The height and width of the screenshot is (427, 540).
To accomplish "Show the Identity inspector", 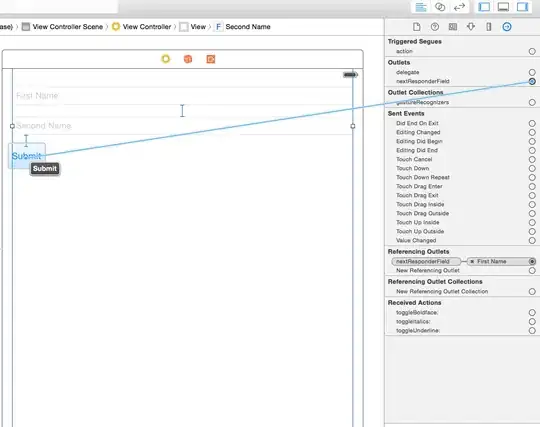I will tap(453, 27).
